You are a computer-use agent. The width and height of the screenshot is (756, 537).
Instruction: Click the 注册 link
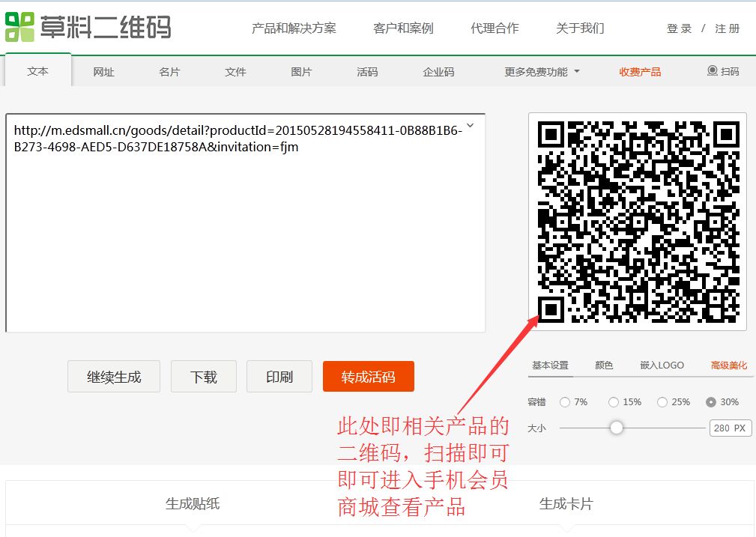point(728,29)
